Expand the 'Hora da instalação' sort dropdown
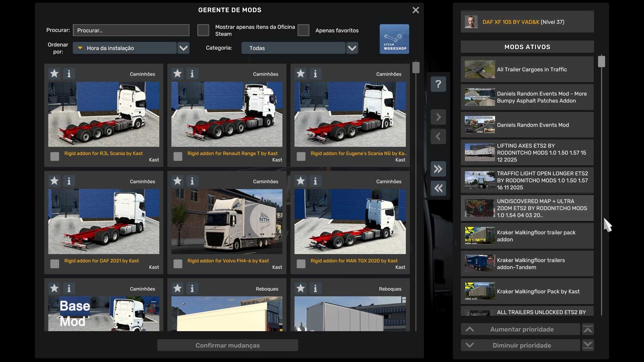The height and width of the screenshot is (362, 644). tap(183, 48)
